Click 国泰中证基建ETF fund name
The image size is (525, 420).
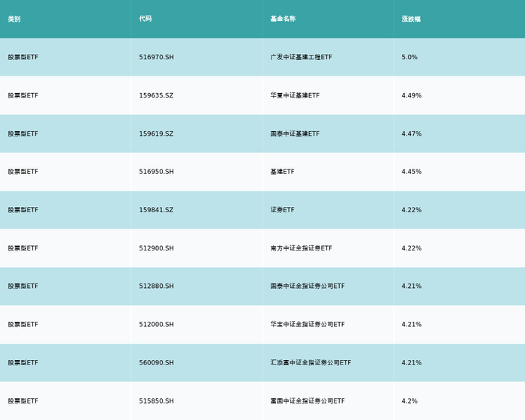tap(295, 133)
